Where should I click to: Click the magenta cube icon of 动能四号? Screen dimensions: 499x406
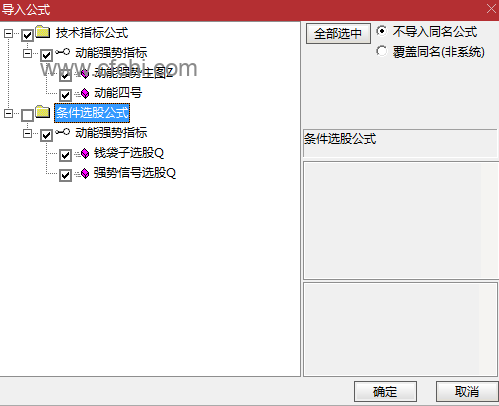click(85, 93)
